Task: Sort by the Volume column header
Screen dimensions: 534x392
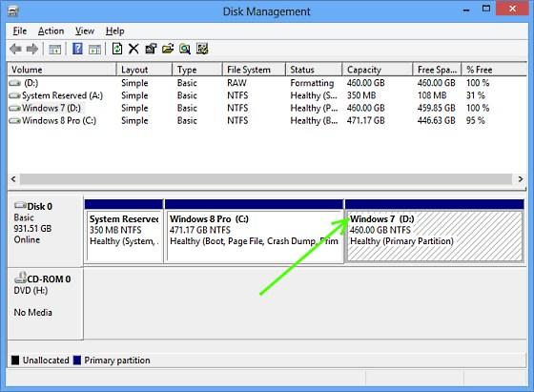Action: click(62, 70)
